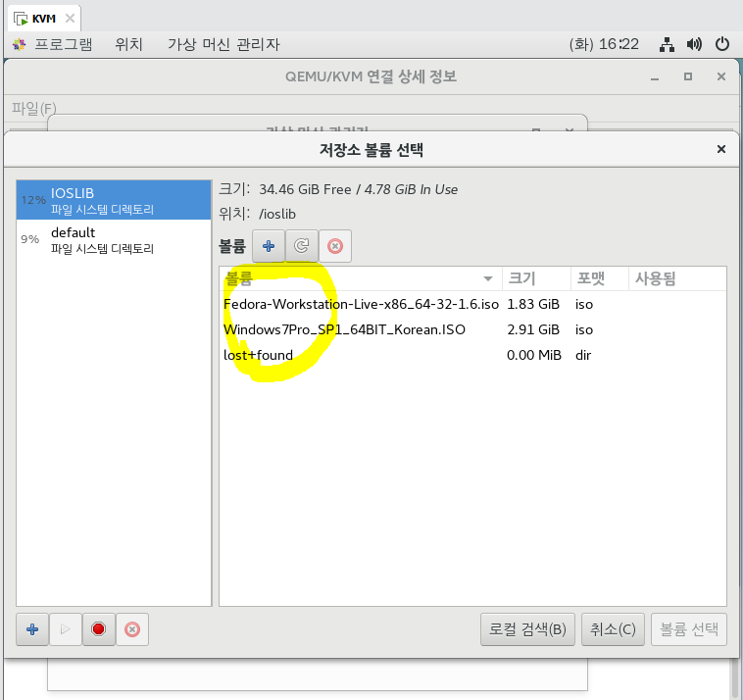
Task: Select the default storage pool
Action: 114,240
